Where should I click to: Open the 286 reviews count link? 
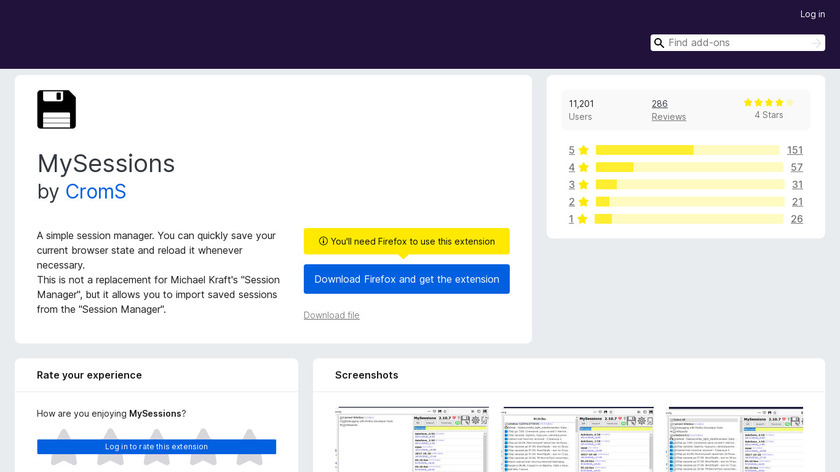click(659, 104)
